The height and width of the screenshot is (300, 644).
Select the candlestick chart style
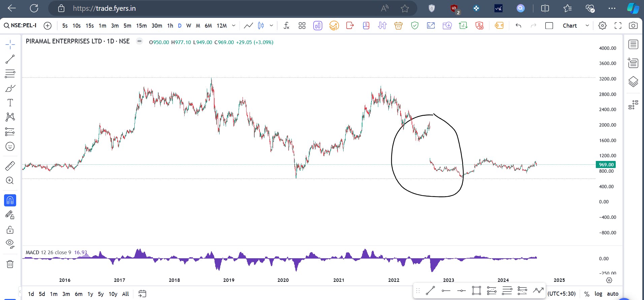[261, 26]
